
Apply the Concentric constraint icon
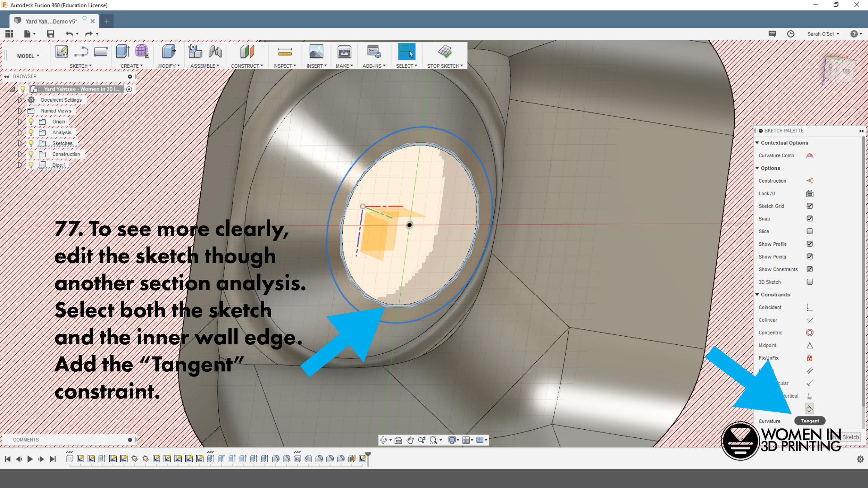click(810, 333)
